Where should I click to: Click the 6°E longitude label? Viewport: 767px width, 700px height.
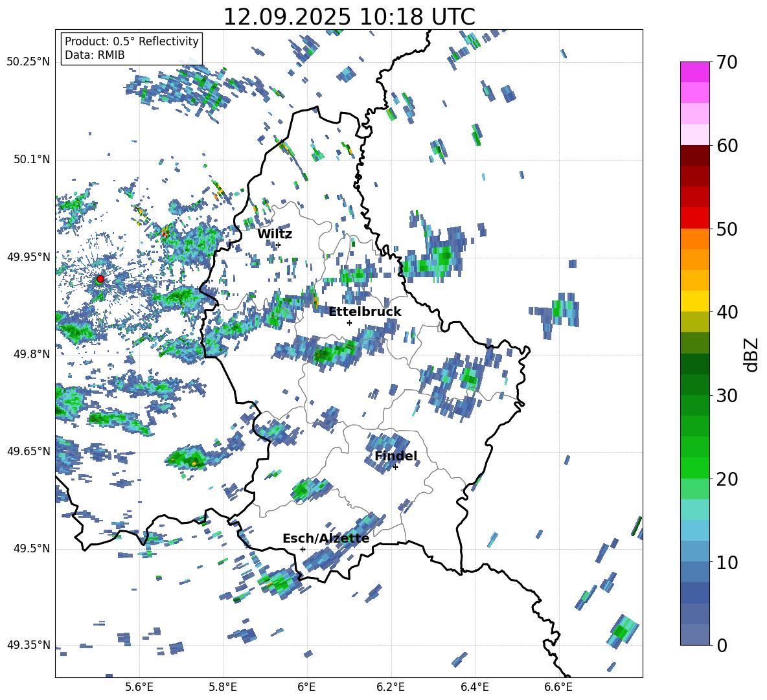coord(306,687)
